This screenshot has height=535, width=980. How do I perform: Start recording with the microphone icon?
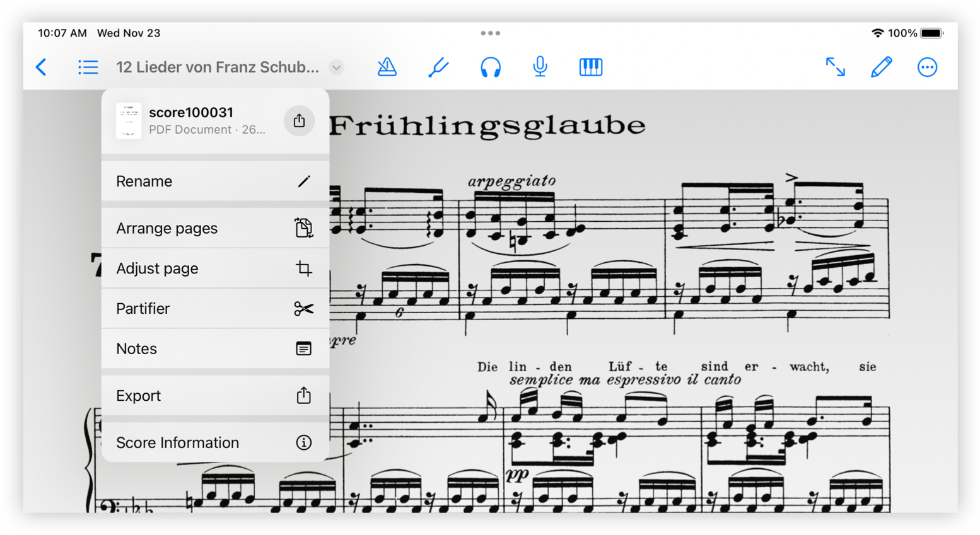(540, 67)
